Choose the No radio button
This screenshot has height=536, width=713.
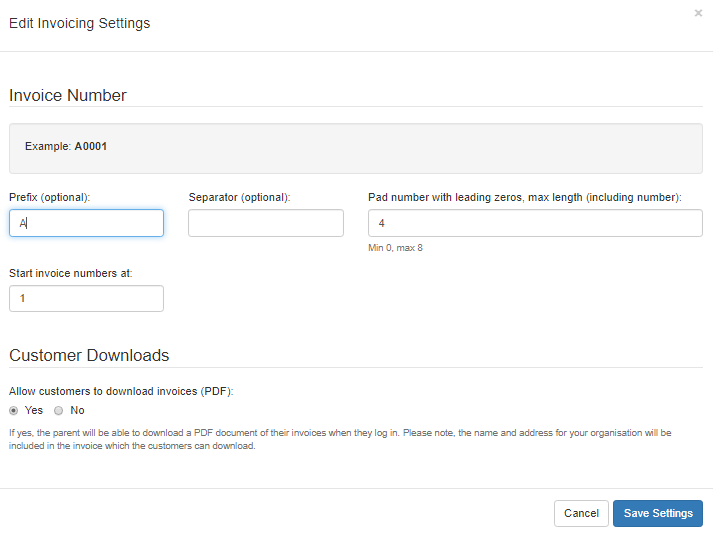point(59,410)
